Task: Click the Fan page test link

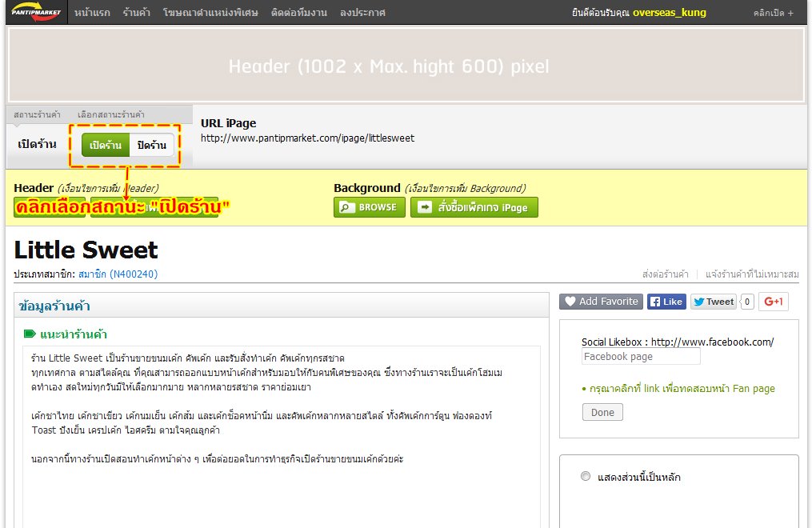Action: [682, 388]
